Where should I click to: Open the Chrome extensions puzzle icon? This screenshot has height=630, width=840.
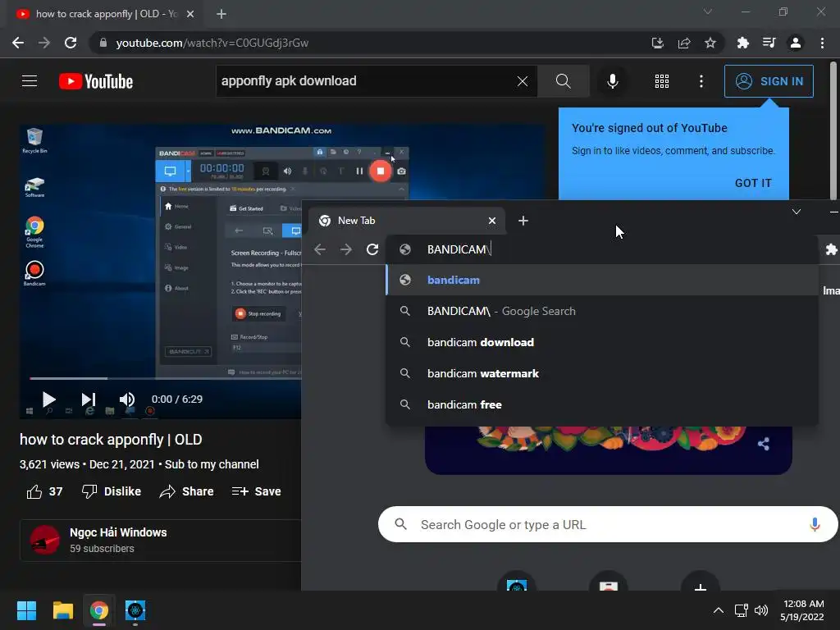[x=742, y=43]
